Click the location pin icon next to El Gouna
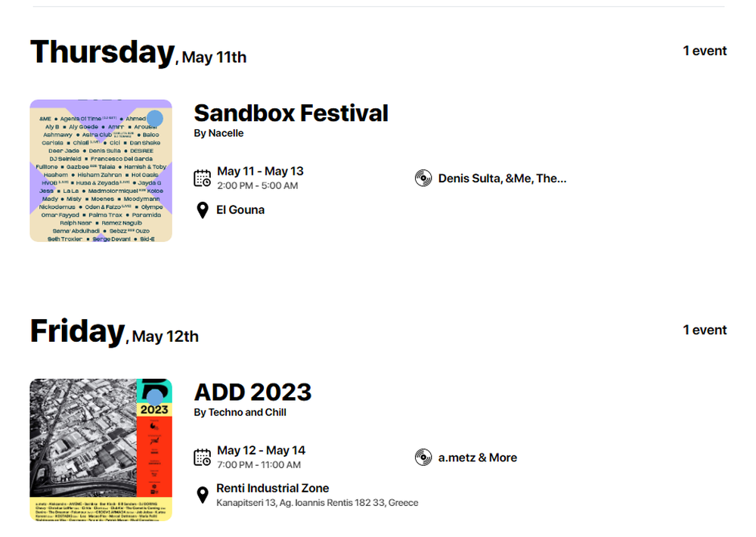 click(203, 210)
